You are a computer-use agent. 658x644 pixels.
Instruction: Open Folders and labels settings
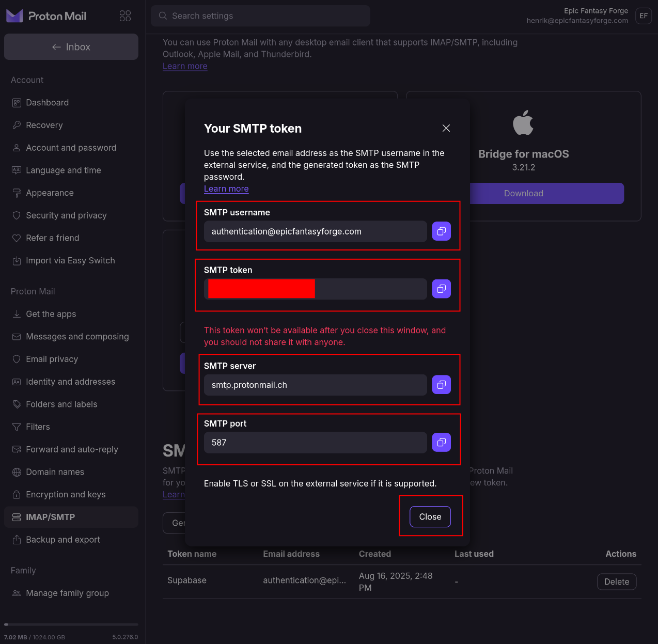pyautogui.click(x=61, y=404)
